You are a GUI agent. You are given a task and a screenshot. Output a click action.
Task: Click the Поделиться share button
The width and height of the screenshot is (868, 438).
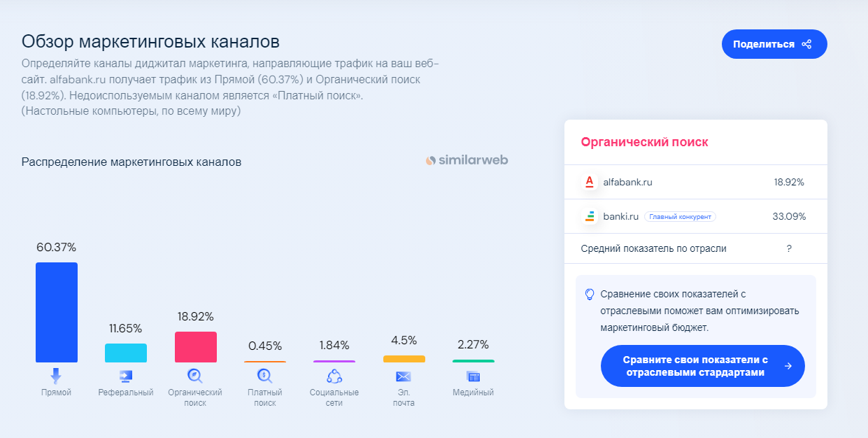click(x=774, y=44)
